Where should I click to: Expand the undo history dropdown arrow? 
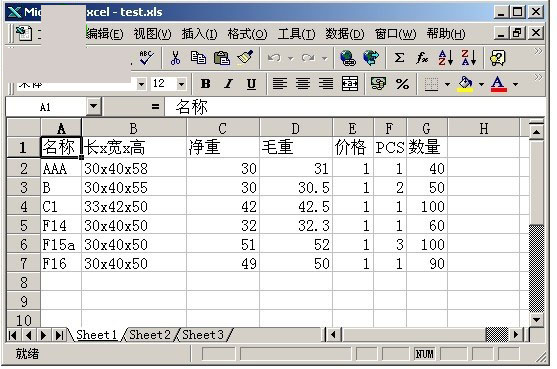click(291, 58)
